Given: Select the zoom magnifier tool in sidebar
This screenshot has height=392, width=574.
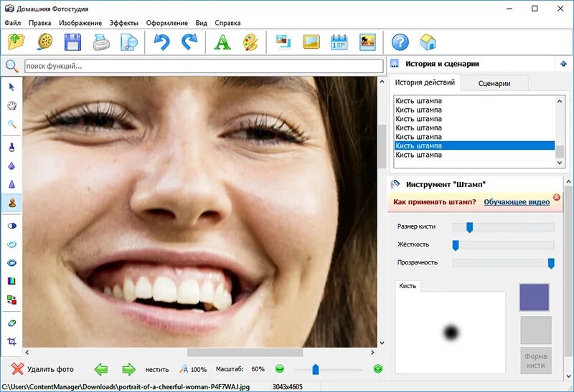Looking at the screenshot, I should [x=11, y=124].
